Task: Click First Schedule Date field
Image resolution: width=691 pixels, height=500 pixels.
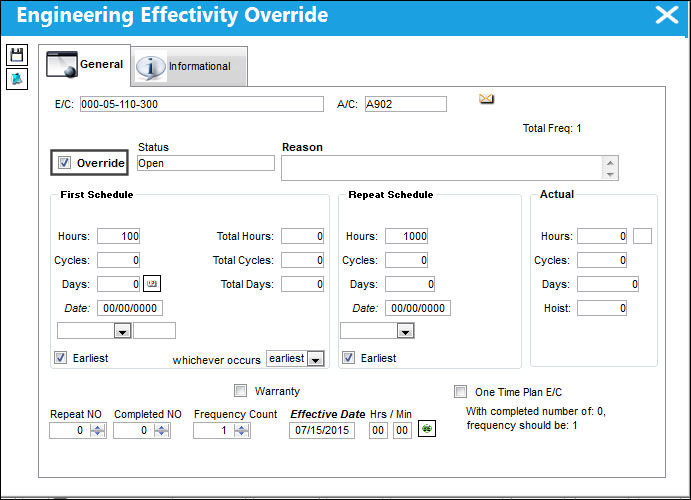Action: pyautogui.click(x=130, y=308)
